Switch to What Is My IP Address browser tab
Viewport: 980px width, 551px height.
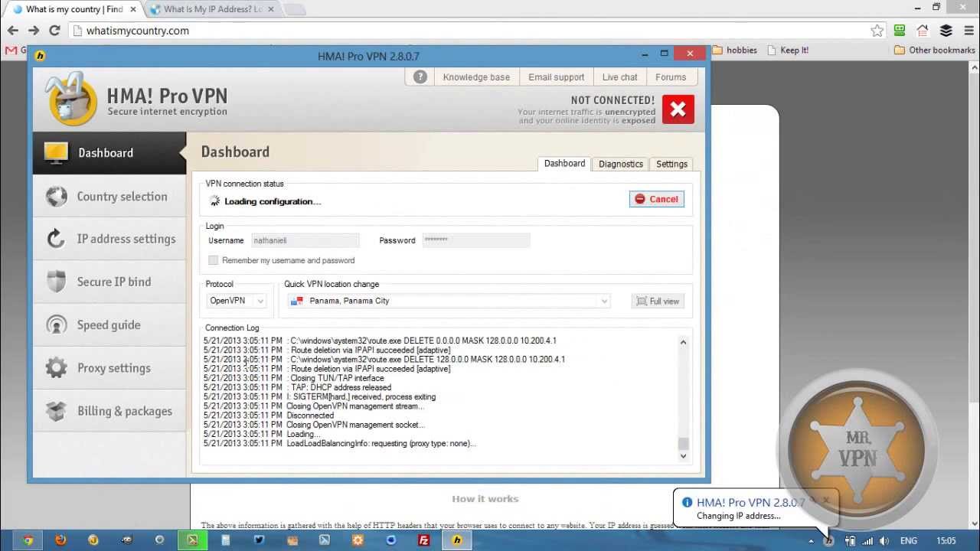pos(211,9)
